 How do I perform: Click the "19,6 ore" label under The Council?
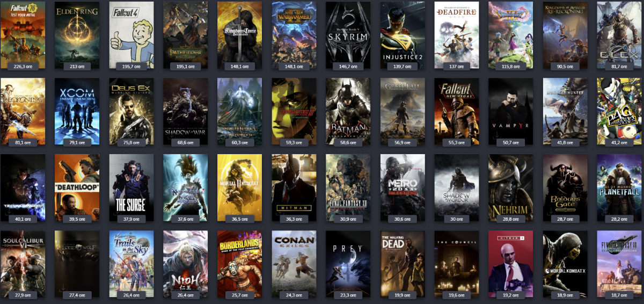click(456, 295)
